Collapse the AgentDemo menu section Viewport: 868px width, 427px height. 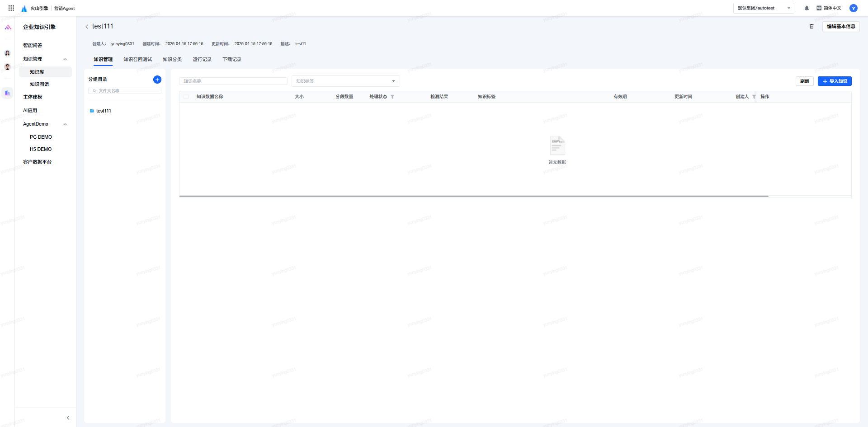(65, 124)
